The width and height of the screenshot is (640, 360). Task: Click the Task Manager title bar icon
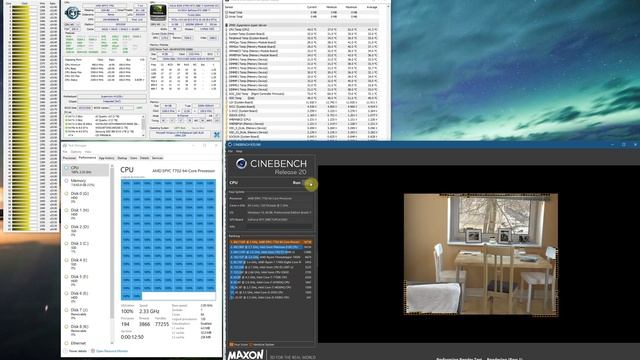65,146
